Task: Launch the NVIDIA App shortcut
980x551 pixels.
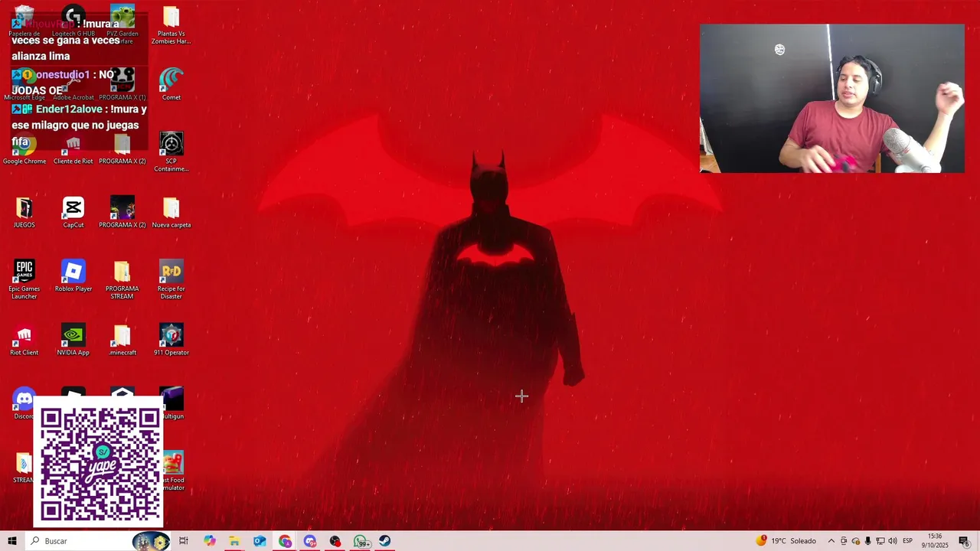Action: pyautogui.click(x=73, y=338)
